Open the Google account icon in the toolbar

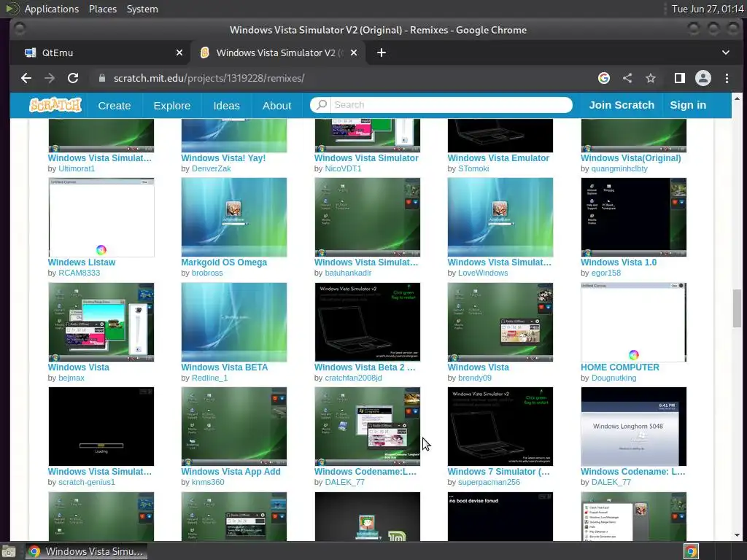pyautogui.click(x=604, y=78)
